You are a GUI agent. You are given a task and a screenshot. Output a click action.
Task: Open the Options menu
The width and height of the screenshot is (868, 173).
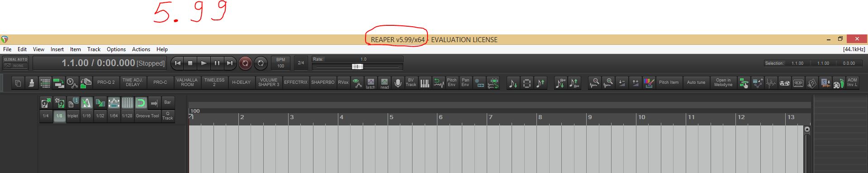[x=116, y=49]
